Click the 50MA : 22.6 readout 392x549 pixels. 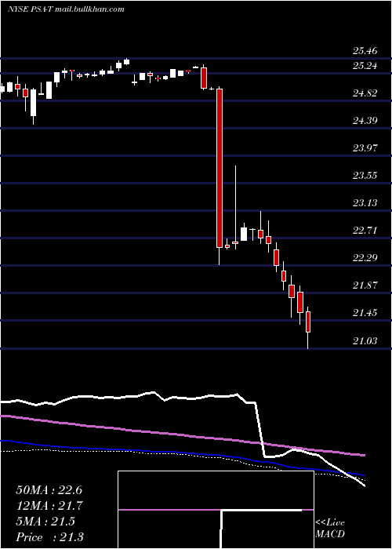[49, 490]
